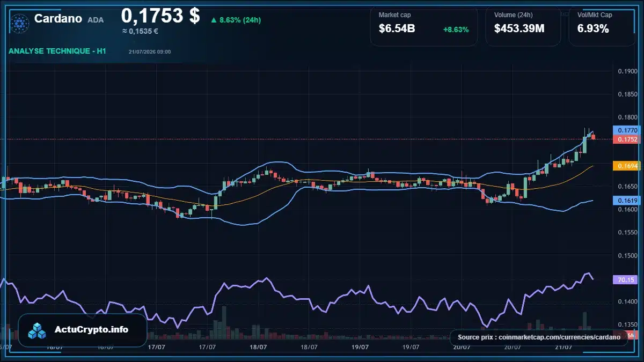Click the Market cap $6.54B value
This screenshot has height=362, width=644.
tap(397, 28)
